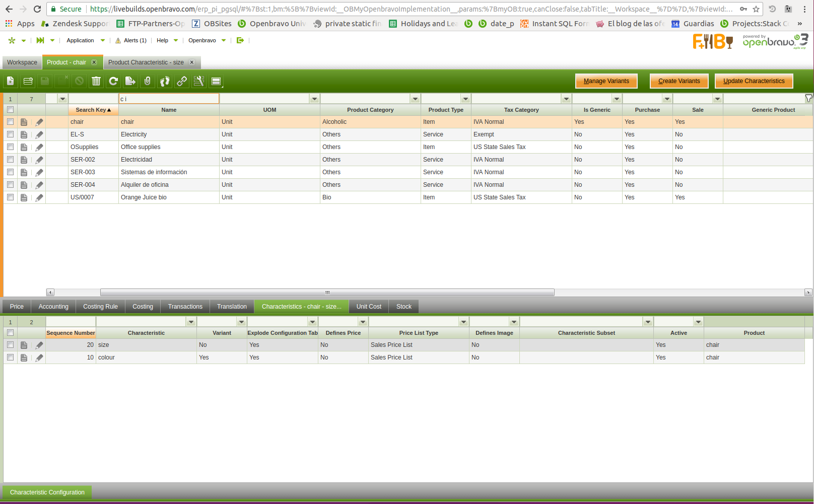
Task: Click the horizontal scrollbar of product grid
Action: 327,293
